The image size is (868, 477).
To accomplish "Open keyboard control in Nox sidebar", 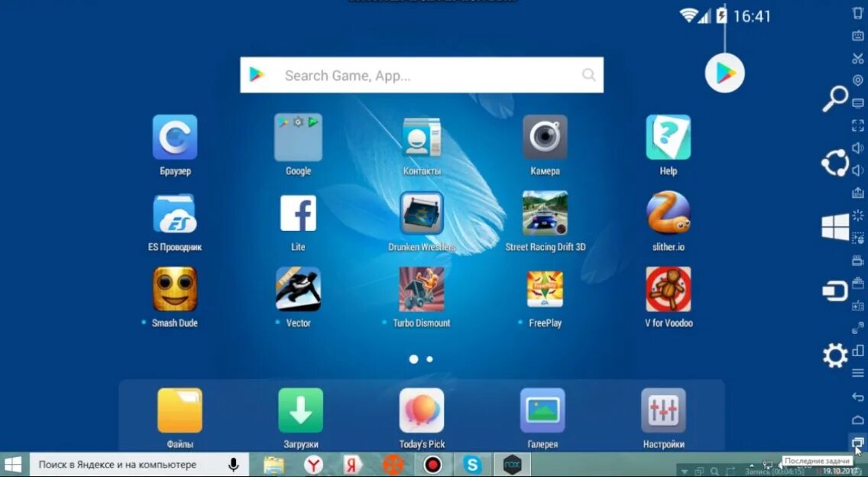I will click(x=857, y=36).
